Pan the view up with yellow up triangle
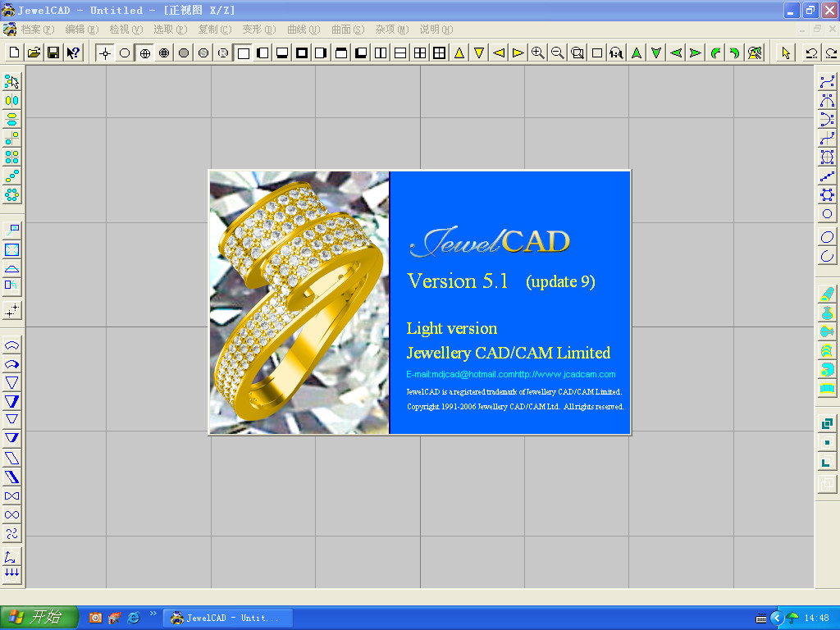The width and height of the screenshot is (840, 630). (459, 52)
